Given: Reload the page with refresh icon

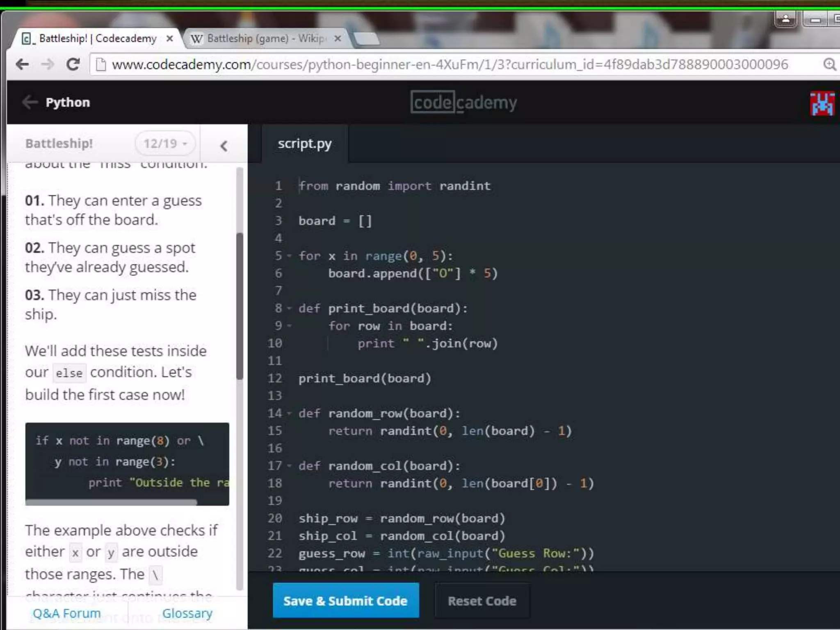Looking at the screenshot, I should pyautogui.click(x=73, y=64).
